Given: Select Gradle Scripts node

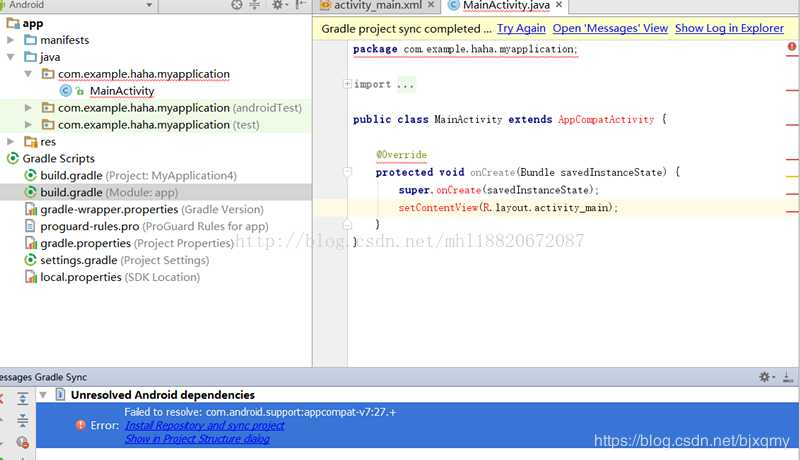Looking at the screenshot, I should [58, 159].
